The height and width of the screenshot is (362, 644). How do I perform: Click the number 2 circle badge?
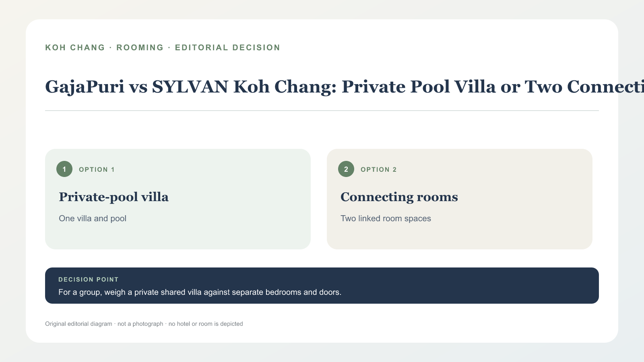pos(346,169)
